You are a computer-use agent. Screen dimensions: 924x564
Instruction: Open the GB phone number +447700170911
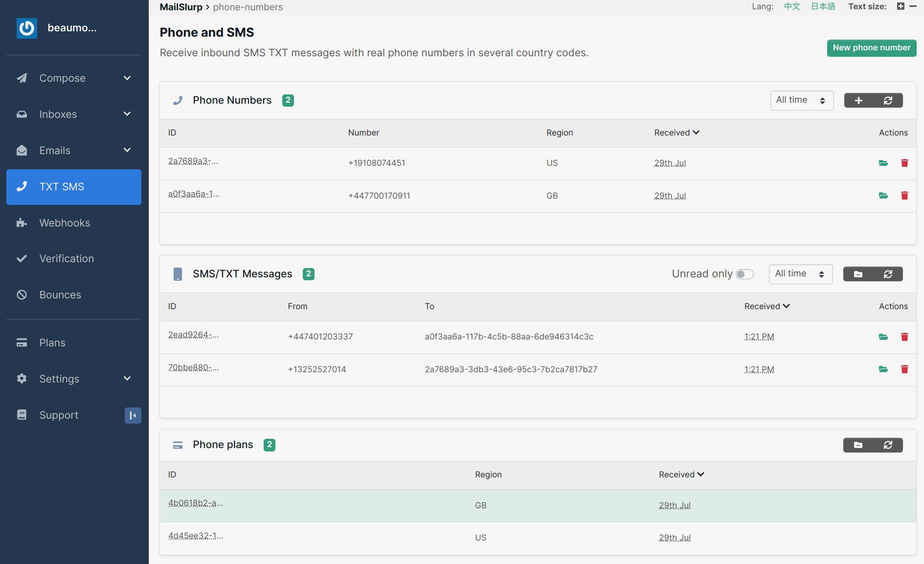[883, 196]
